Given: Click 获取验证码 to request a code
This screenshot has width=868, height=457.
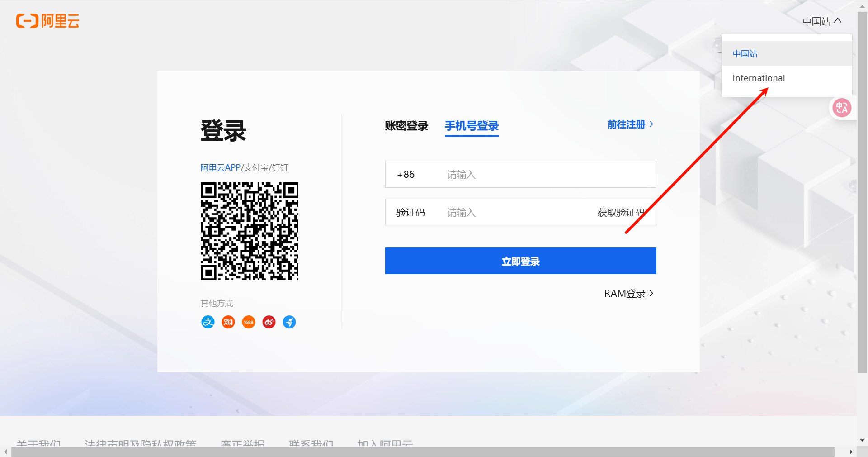Looking at the screenshot, I should click(621, 213).
